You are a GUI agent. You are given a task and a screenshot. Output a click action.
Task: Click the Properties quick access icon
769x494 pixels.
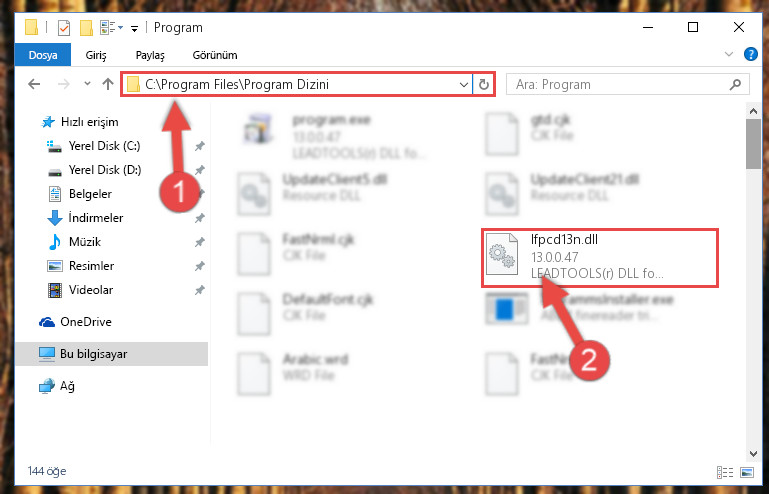[x=64, y=27]
